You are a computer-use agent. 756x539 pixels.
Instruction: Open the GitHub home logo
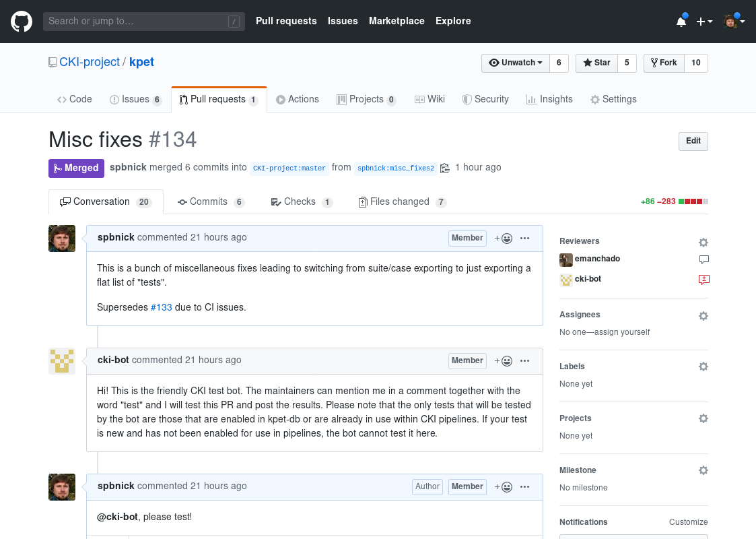pos(22,22)
